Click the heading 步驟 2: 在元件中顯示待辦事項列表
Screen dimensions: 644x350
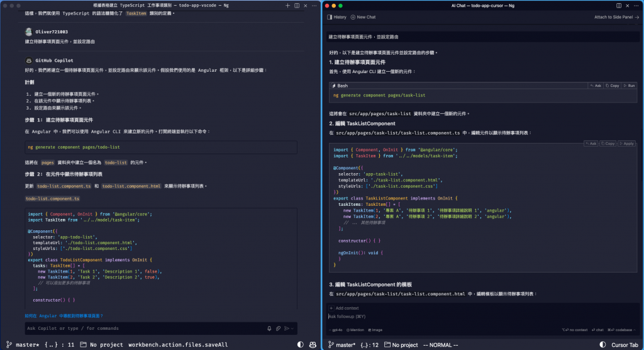[64, 174]
